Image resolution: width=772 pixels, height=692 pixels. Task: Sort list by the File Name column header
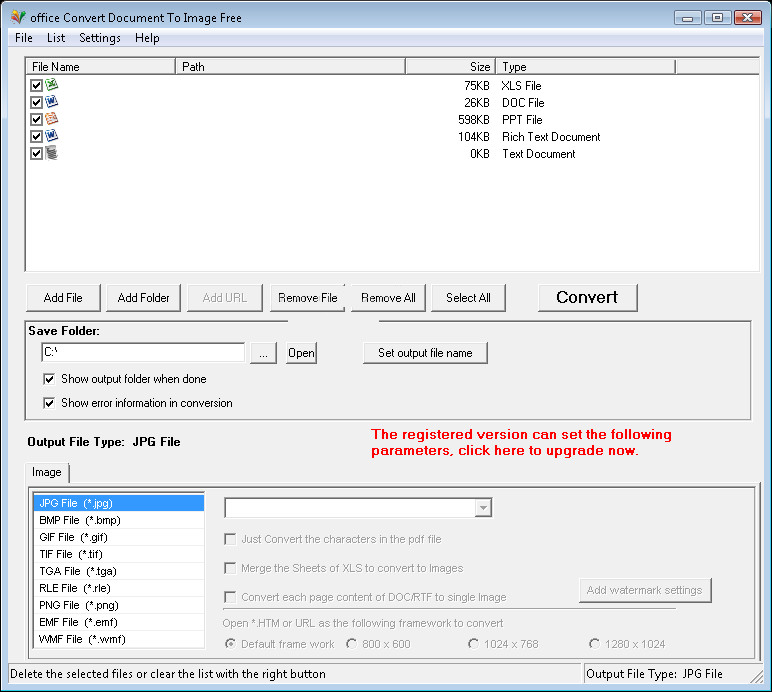[x=100, y=66]
